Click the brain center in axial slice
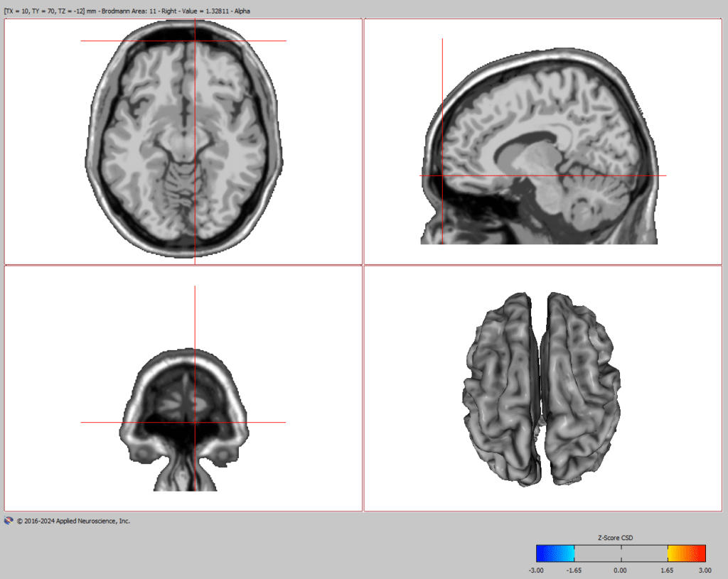728x579 pixels. [x=184, y=139]
